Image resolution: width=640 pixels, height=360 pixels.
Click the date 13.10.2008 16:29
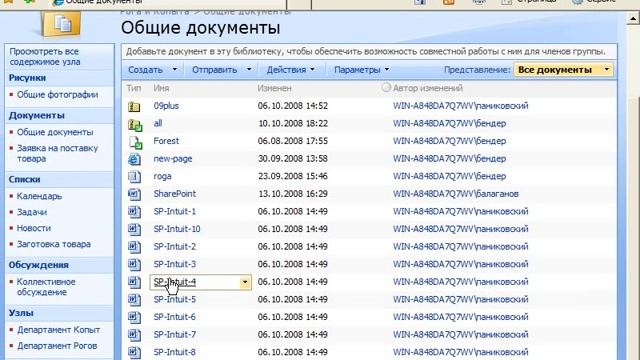point(293,194)
